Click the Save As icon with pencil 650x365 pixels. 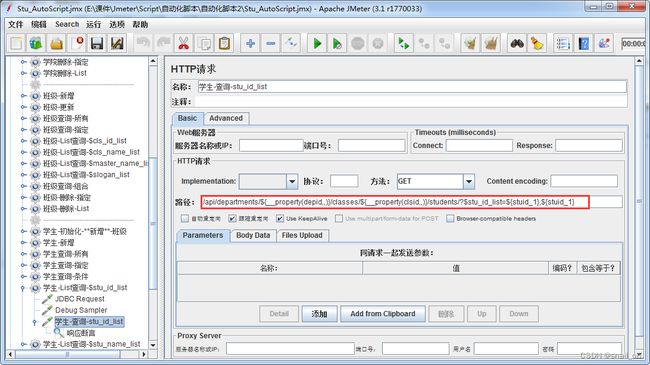click(x=117, y=43)
